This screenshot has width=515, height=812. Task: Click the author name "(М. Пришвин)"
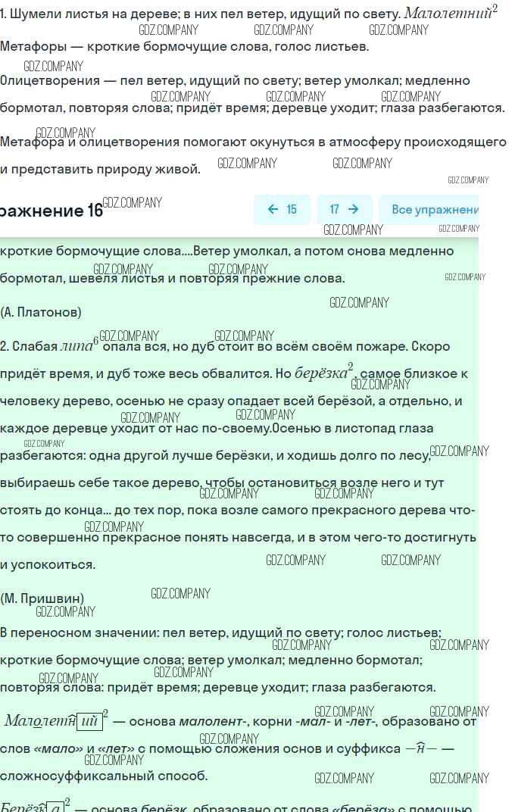coord(42,598)
